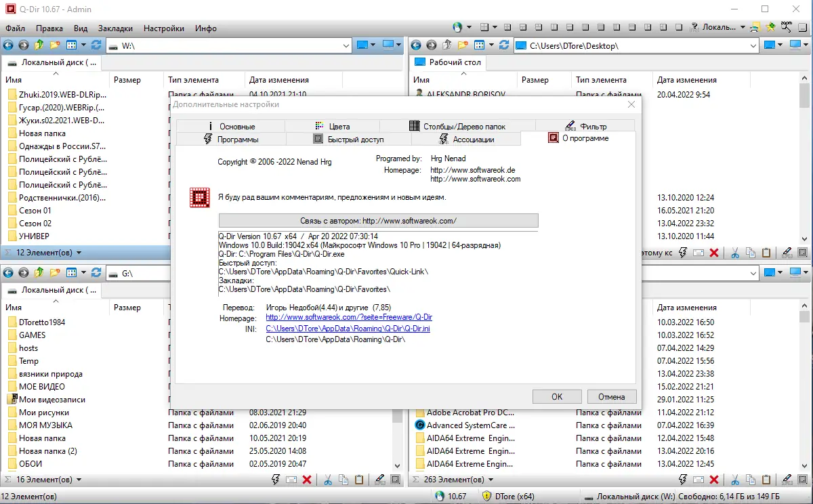
Task: Switch to the Фильтр tab
Action: pos(585,126)
